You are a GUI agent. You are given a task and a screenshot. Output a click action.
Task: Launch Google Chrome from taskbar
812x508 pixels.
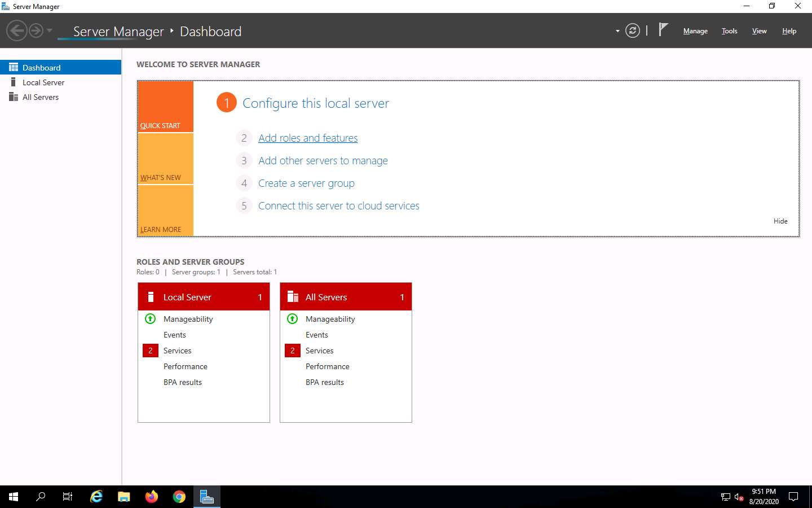pyautogui.click(x=179, y=497)
